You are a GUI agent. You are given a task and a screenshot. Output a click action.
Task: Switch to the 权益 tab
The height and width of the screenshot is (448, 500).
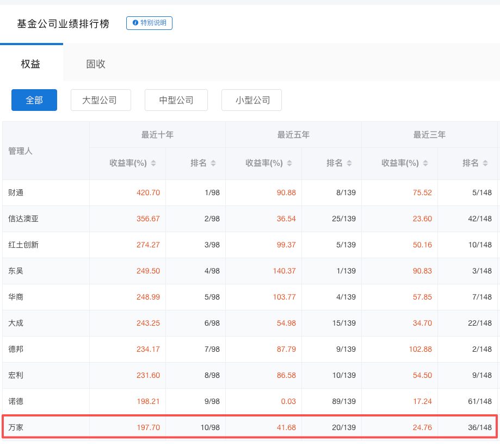coord(31,64)
